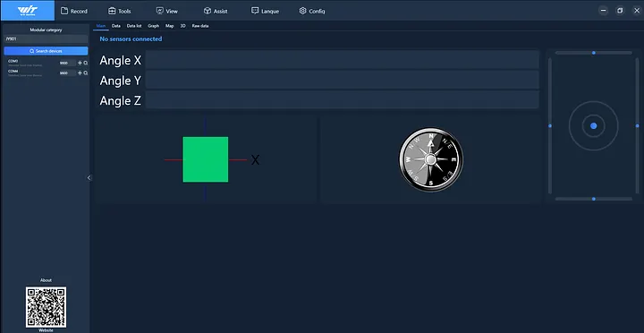Viewport: 644px width, 333px height.
Task: Click the bottom horizontal slider handle
Action: pos(594,199)
